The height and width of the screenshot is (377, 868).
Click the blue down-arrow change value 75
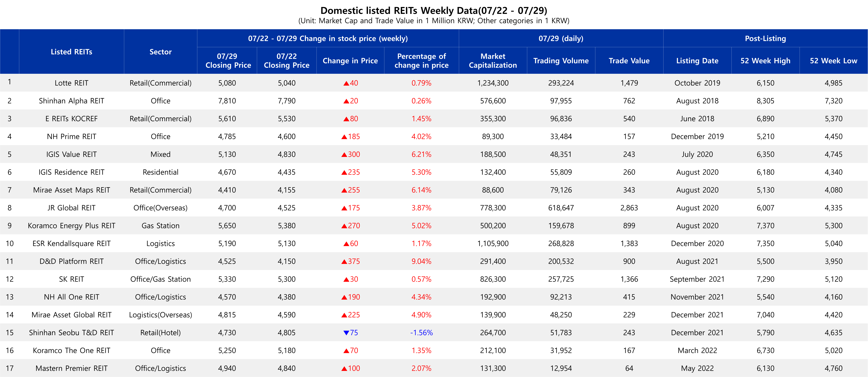pos(350,333)
